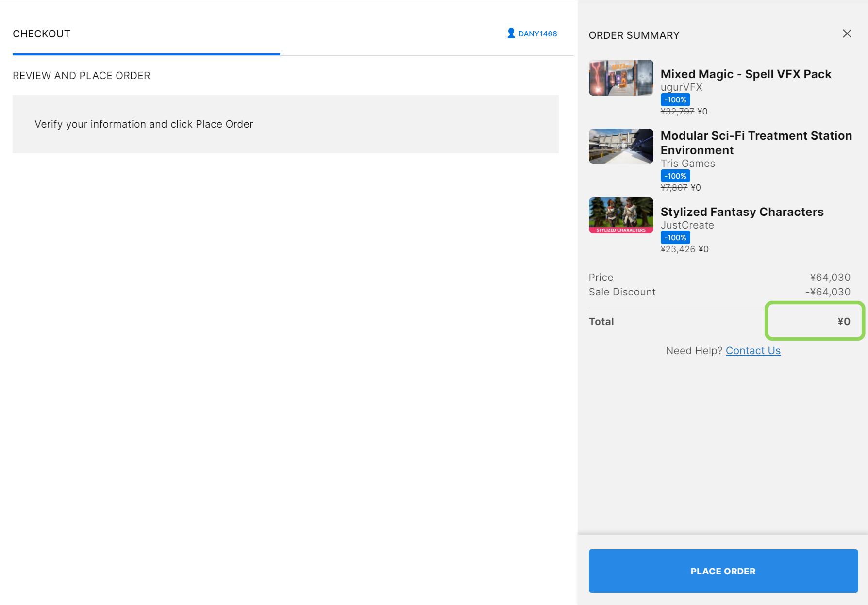868x605 pixels.
Task: Close the Order Summary panel
Action: click(847, 33)
